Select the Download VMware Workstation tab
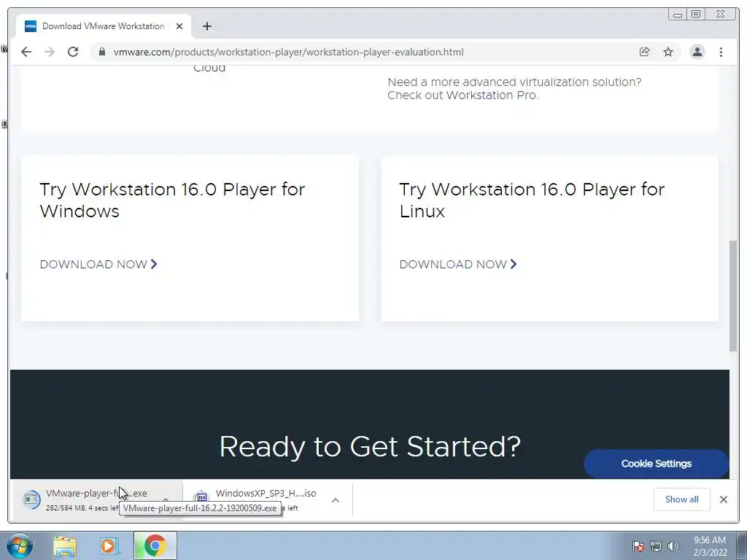The image size is (747, 560). point(104,26)
